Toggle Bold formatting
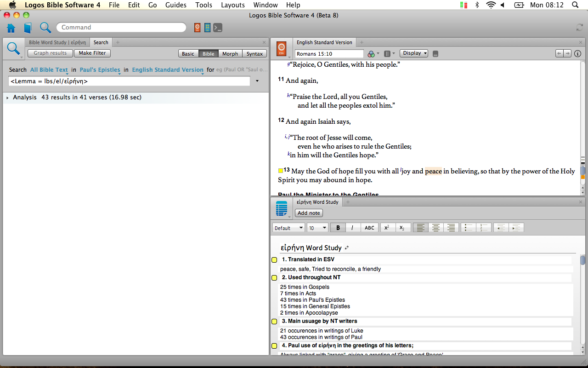This screenshot has width=588, height=368. [338, 228]
